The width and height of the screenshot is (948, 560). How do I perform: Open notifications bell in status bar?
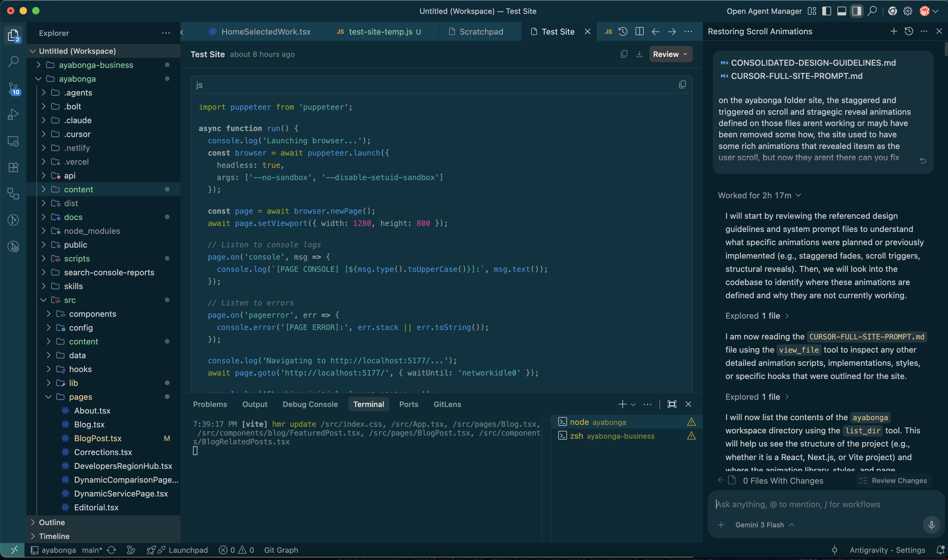(941, 550)
